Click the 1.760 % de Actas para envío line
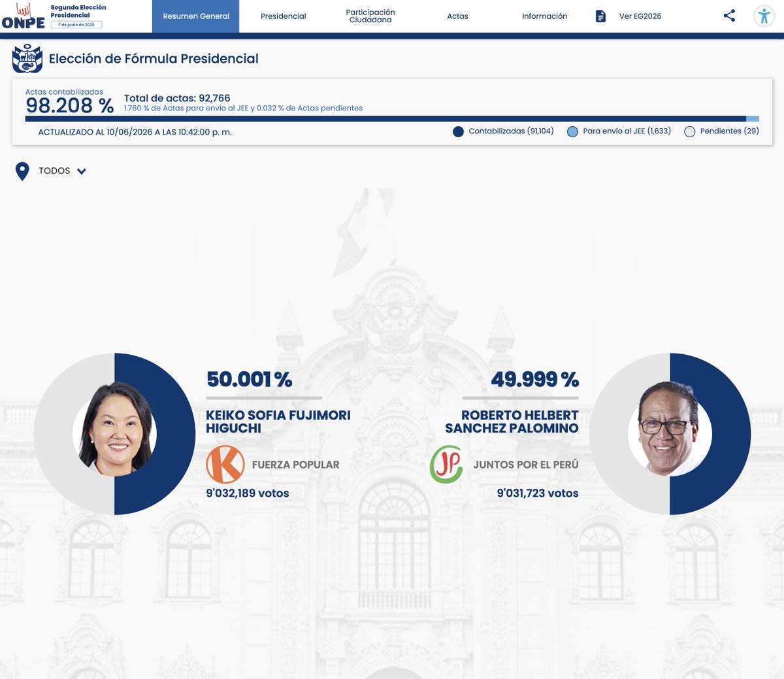Image resolution: width=784 pixels, height=679 pixels. (x=243, y=108)
